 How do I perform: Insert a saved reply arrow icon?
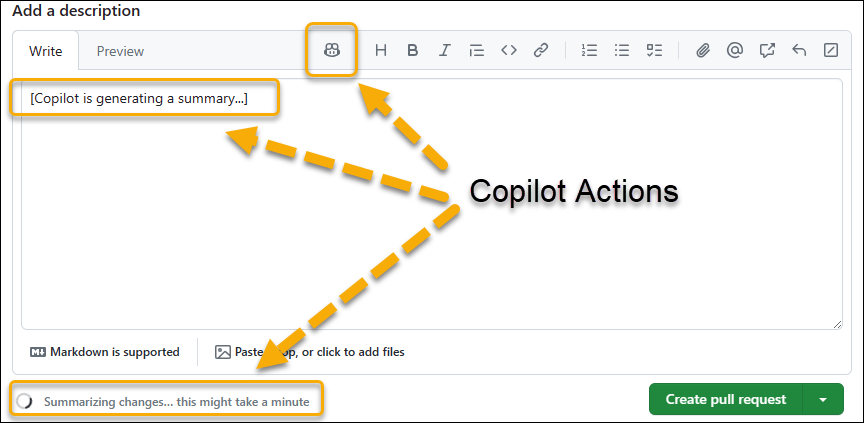(799, 51)
